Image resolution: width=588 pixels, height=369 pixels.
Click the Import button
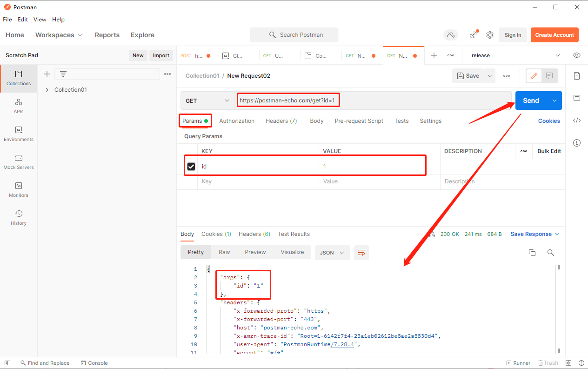pos(161,55)
